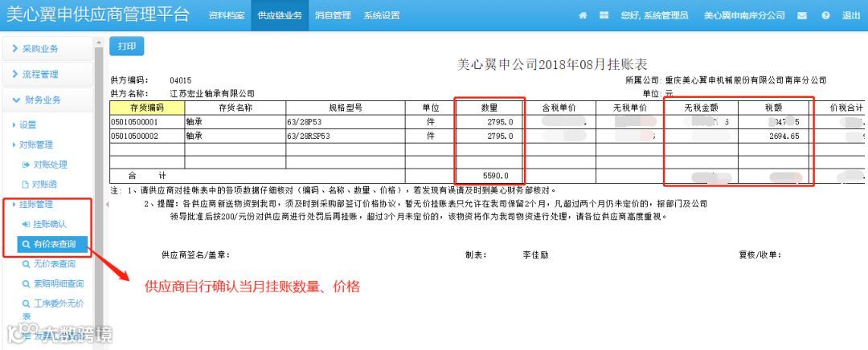Go to the home page icon
Image resolution: width=868 pixels, height=350 pixels.
583,15
